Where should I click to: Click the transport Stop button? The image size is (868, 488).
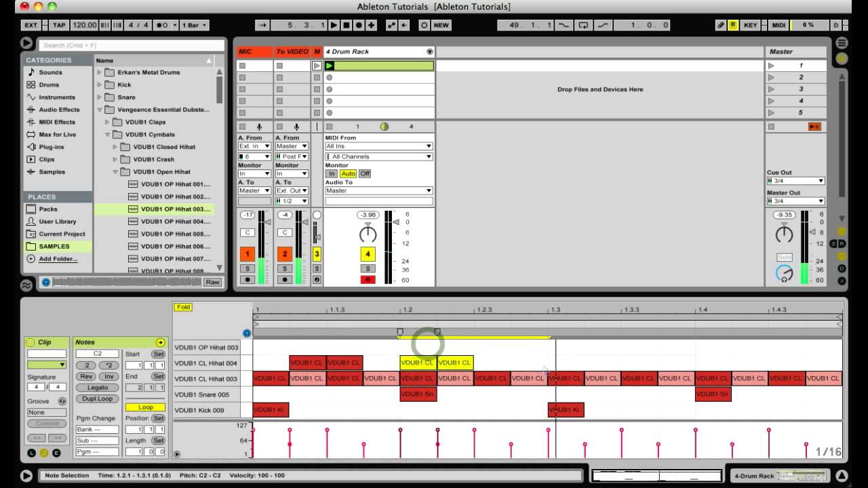pos(346,25)
